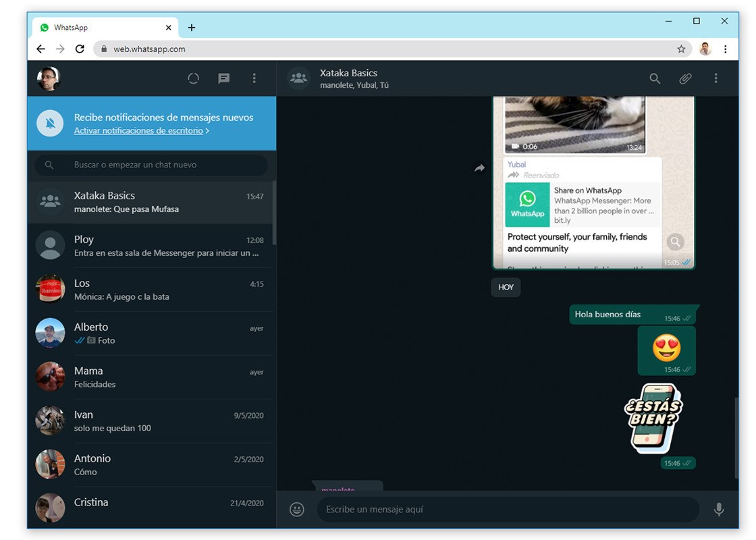Open the chat header three-dot menu
The height and width of the screenshot is (540, 756).
pyautogui.click(x=715, y=78)
